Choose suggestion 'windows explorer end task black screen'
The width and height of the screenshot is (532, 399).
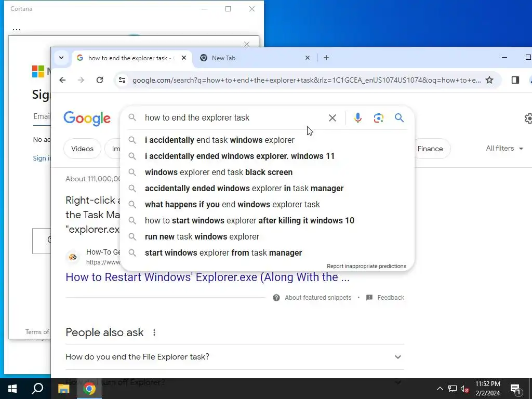click(x=268, y=172)
